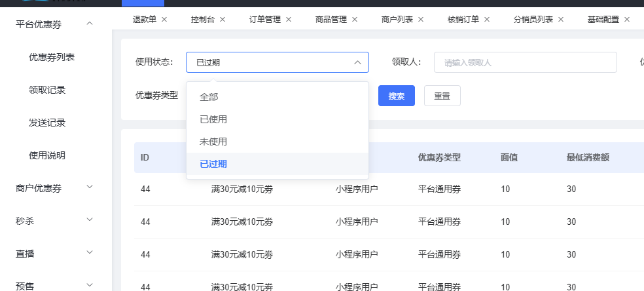Expand the 商户优惠券 sidebar menu
Viewport: 644px width, 291px height.
[90, 187]
